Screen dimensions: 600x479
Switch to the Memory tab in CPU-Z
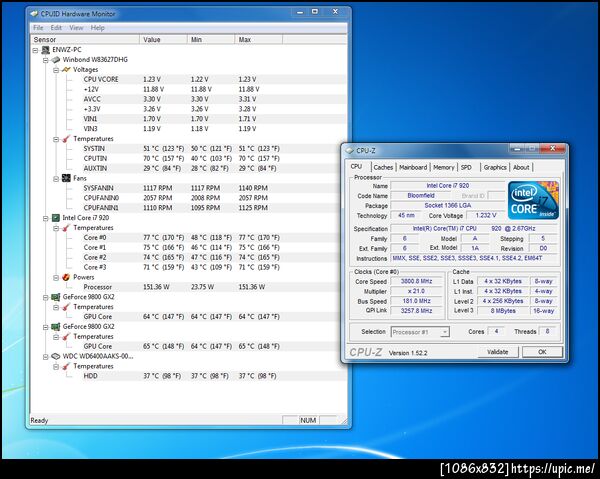coord(443,168)
